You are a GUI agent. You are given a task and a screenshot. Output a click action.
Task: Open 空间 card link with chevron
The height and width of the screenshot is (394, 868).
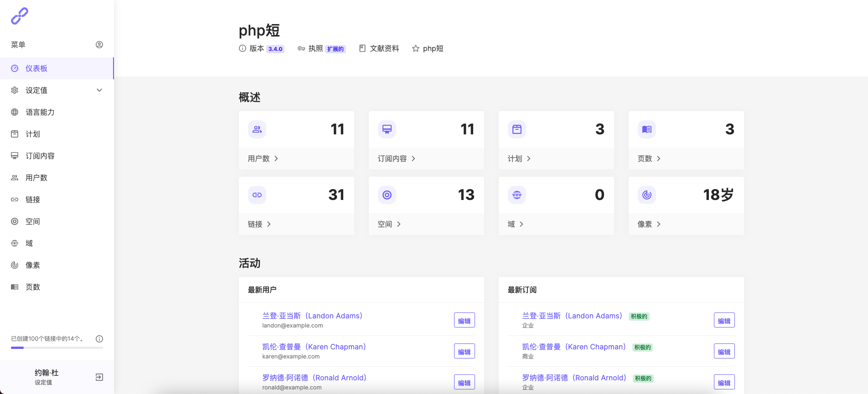[x=389, y=224]
